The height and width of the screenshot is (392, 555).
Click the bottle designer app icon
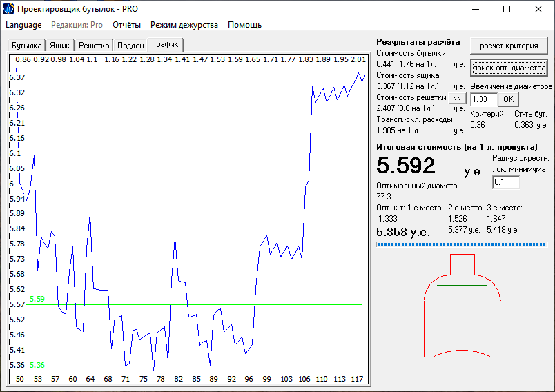point(8,9)
